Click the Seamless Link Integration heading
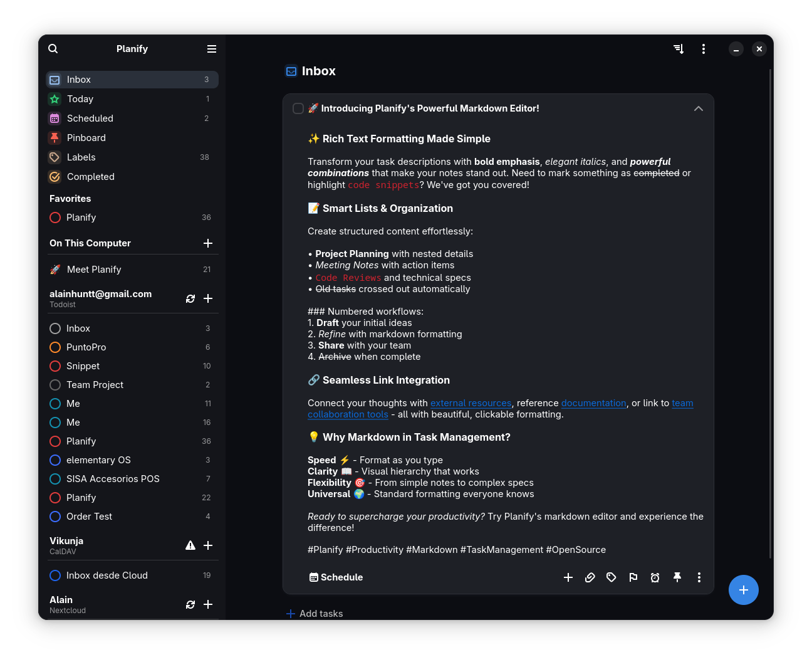The image size is (812, 662). (378, 381)
